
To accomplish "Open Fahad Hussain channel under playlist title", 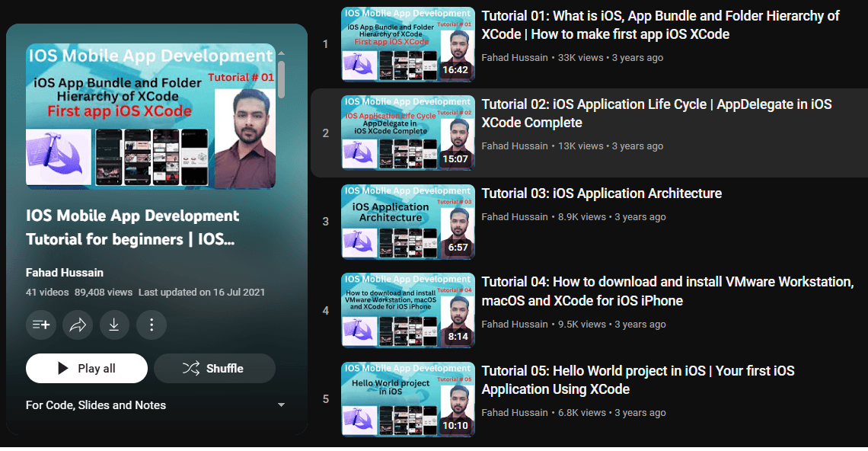I will click(65, 273).
